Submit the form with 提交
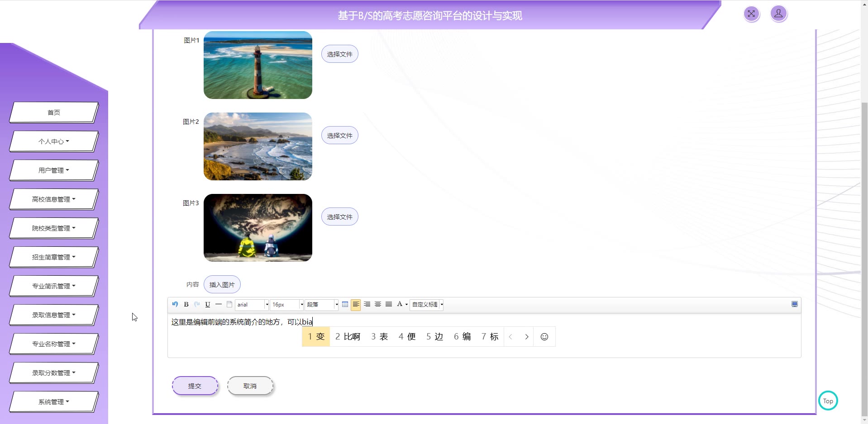The width and height of the screenshot is (868, 424). (195, 386)
